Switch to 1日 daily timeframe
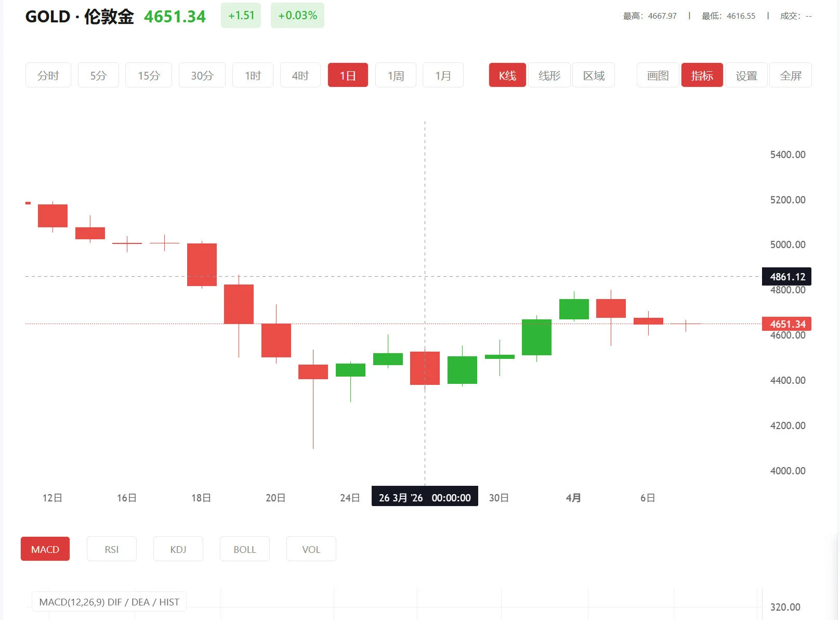 [347, 75]
